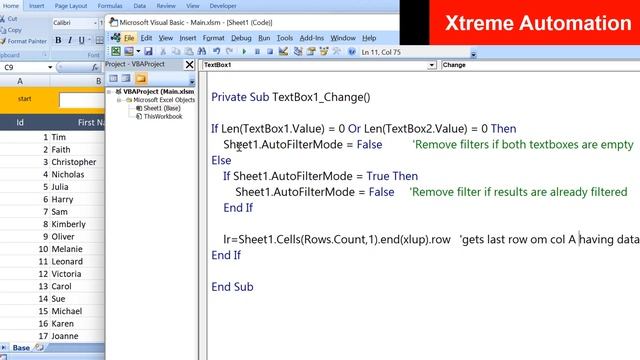Click the Undo arrow in the VBA toolbar

coord(216,51)
